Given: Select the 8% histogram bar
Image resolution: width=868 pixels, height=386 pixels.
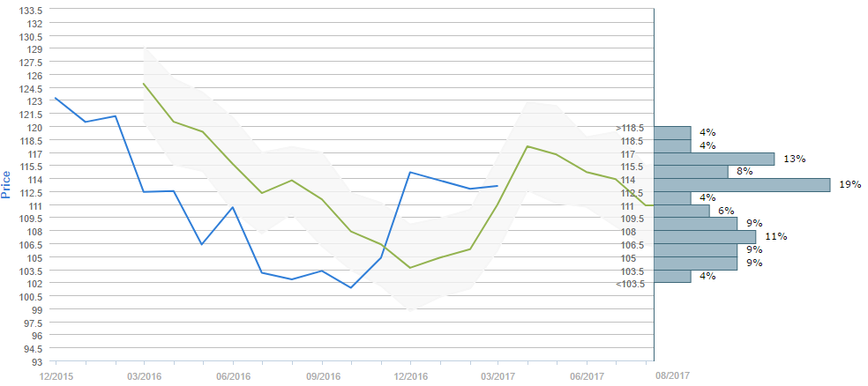Looking at the screenshot, I should click(x=691, y=172).
